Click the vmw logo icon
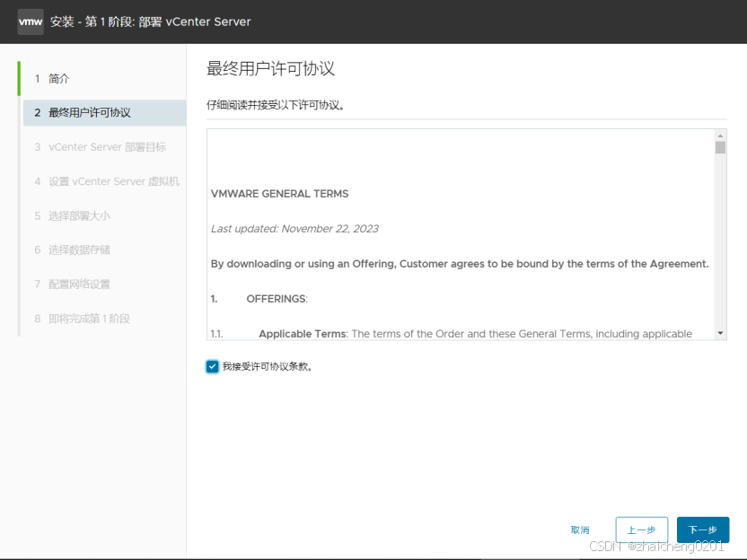747x560 pixels. pos(31,22)
